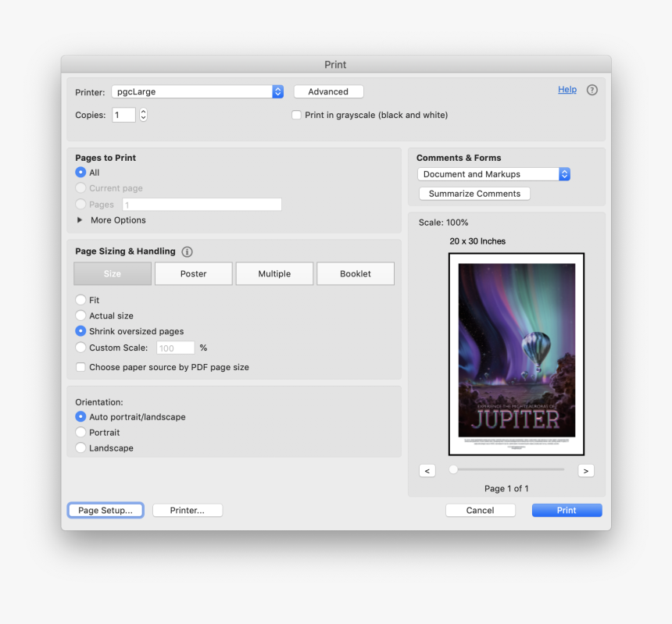The width and height of the screenshot is (672, 624).
Task: Click the Pages range input field
Action: click(202, 205)
